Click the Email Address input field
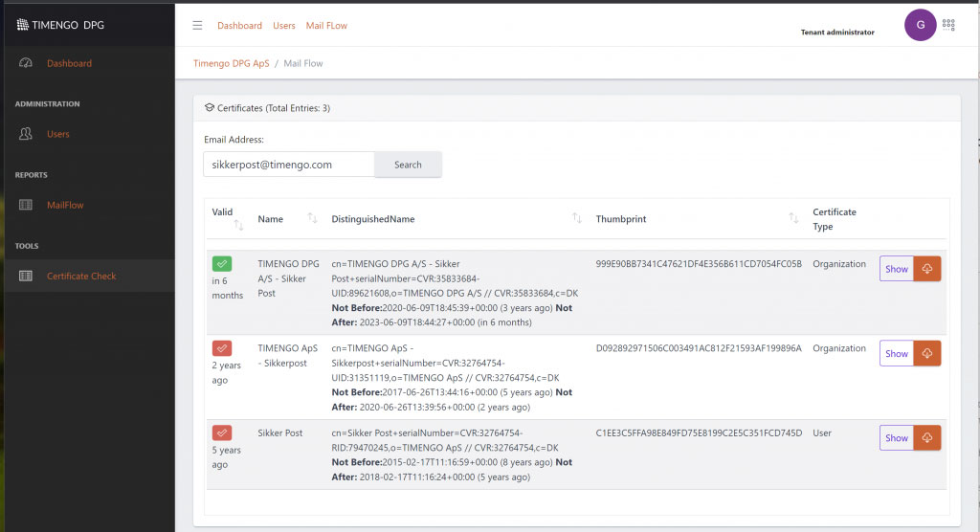This screenshot has width=980, height=532. (x=288, y=165)
